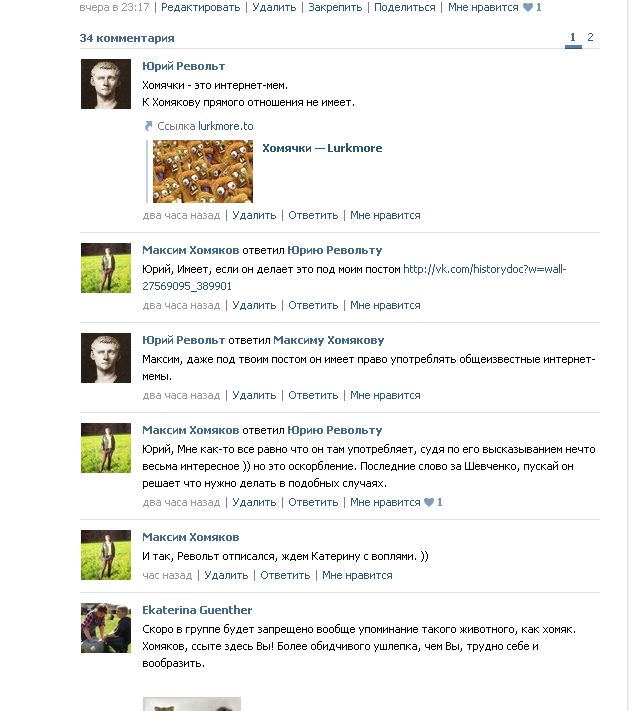Image resolution: width=635 pixels, height=711 pixels.
Task: Open Ekaterina Guenther's avatar photo
Action: [106, 628]
